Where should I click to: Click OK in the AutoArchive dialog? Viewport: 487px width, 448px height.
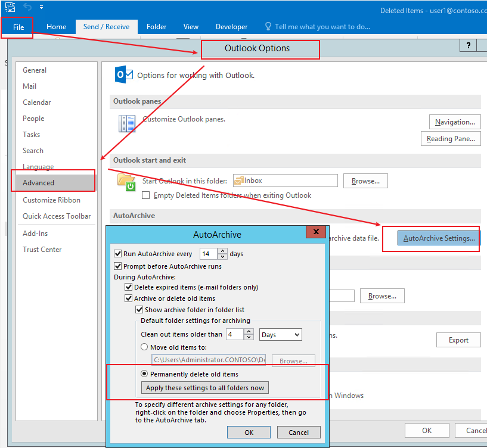[249, 432]
